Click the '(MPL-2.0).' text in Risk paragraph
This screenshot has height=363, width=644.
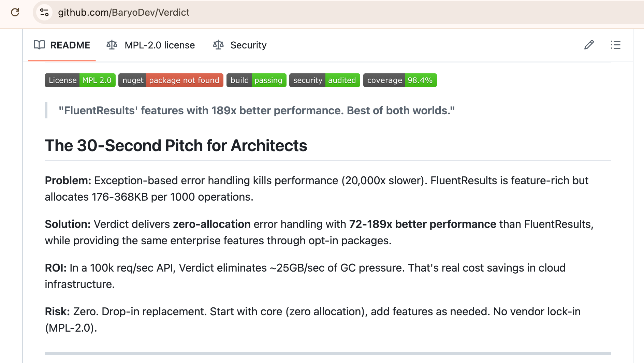71,328
